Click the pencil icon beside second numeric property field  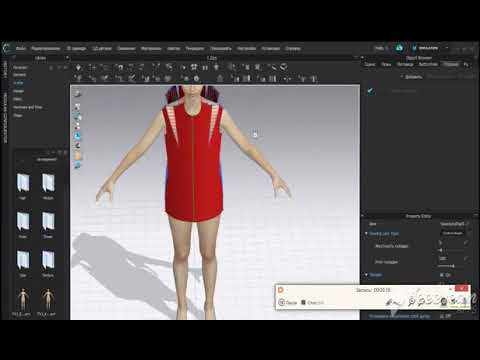click(466, 258)
